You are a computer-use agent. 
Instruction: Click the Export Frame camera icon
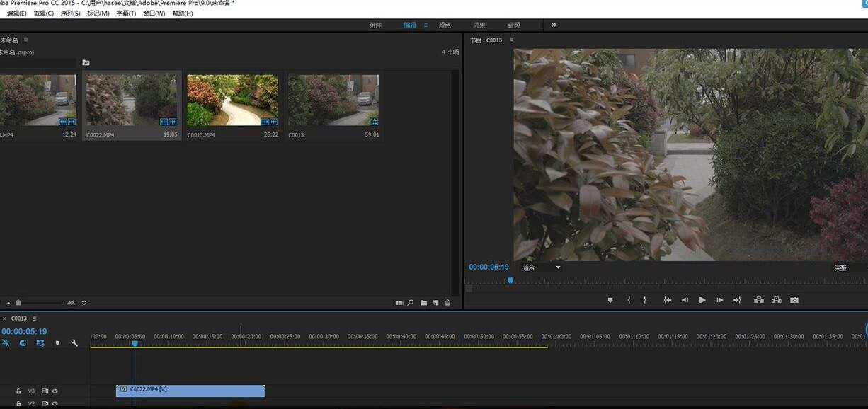(794, 300)
